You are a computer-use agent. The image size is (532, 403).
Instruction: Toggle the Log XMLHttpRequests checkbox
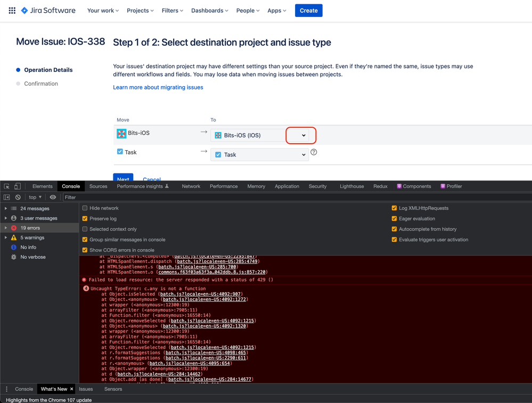(x=394, y=208)
